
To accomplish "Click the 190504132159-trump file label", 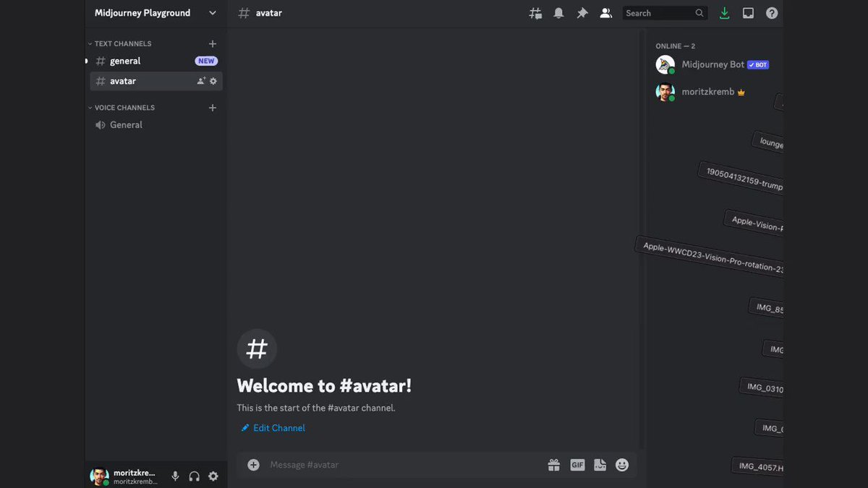I will pos(741,178).
